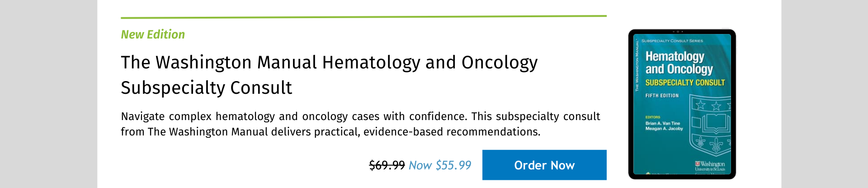Click the description paragraph about complex hematology cases
The width and height of the screenshot is (868, 188).
360,124
